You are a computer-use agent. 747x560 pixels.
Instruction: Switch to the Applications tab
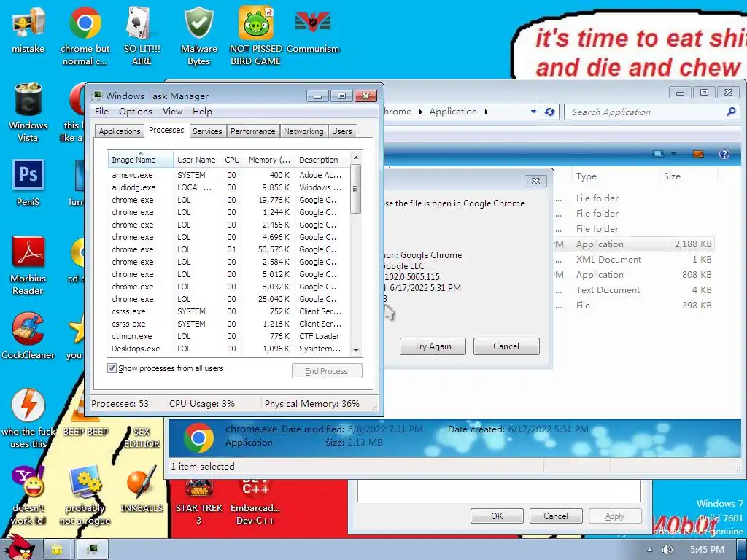(x=120, y=131)
